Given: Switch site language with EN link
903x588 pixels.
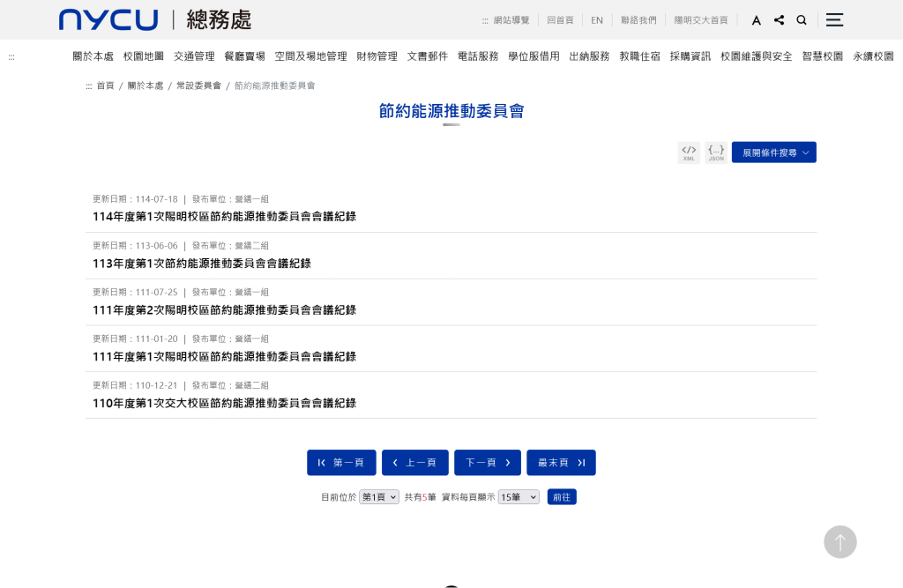Looking at the screenshot, I should [597, 20].
